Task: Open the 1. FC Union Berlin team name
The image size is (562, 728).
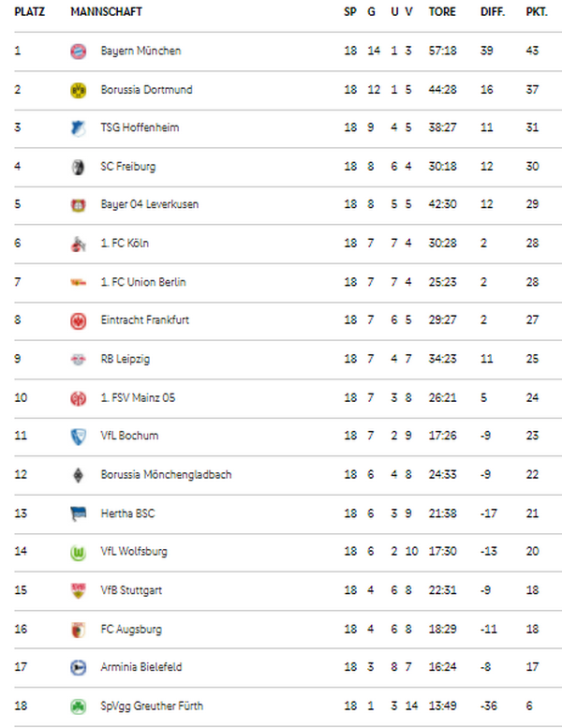Action: coord(143,282)
